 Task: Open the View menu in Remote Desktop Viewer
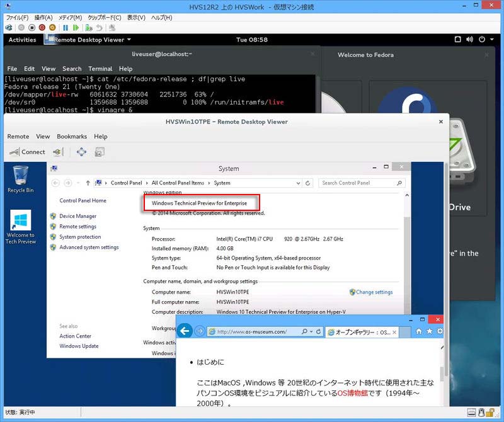pyautogui.click(x=43, y=137)
